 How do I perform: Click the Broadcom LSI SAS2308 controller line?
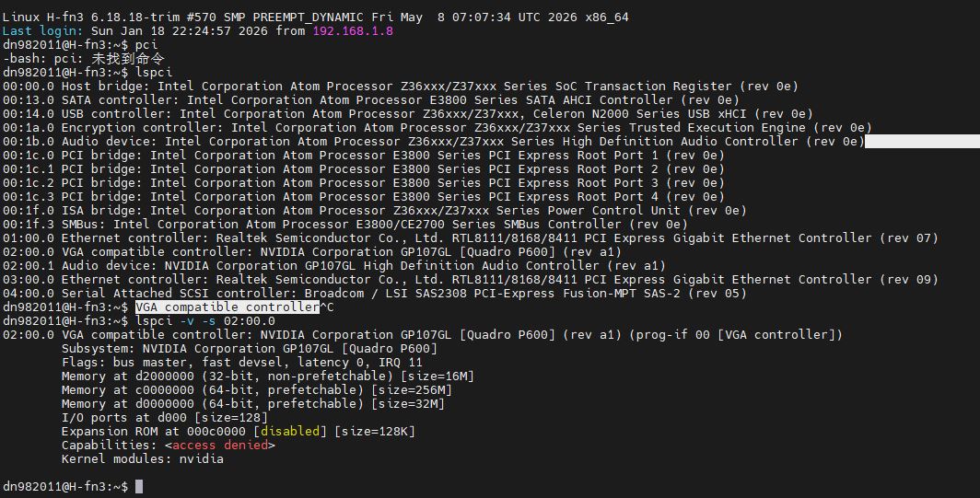coord(374,293)
